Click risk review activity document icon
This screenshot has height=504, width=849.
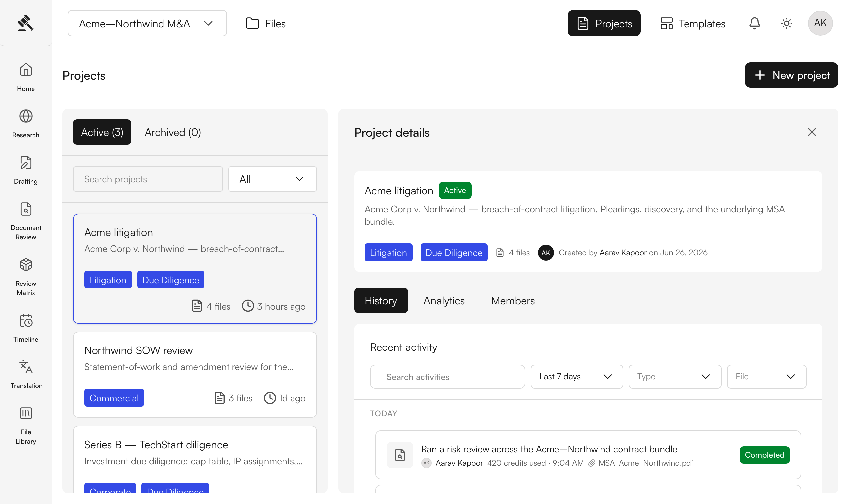(x=400, y=455)
